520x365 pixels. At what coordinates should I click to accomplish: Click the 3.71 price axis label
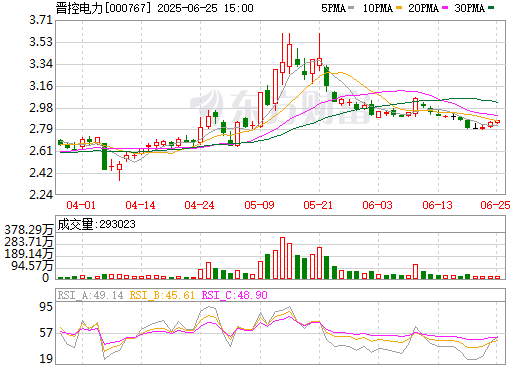41,20
